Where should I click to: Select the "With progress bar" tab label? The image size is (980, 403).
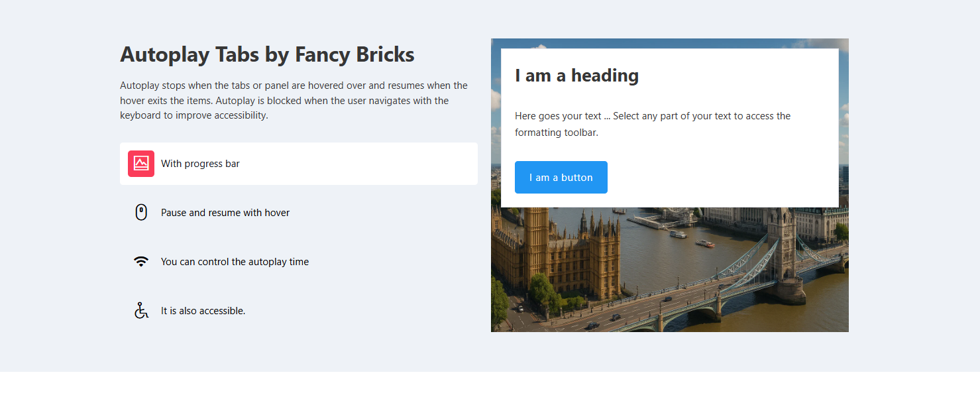click(200, 164)
